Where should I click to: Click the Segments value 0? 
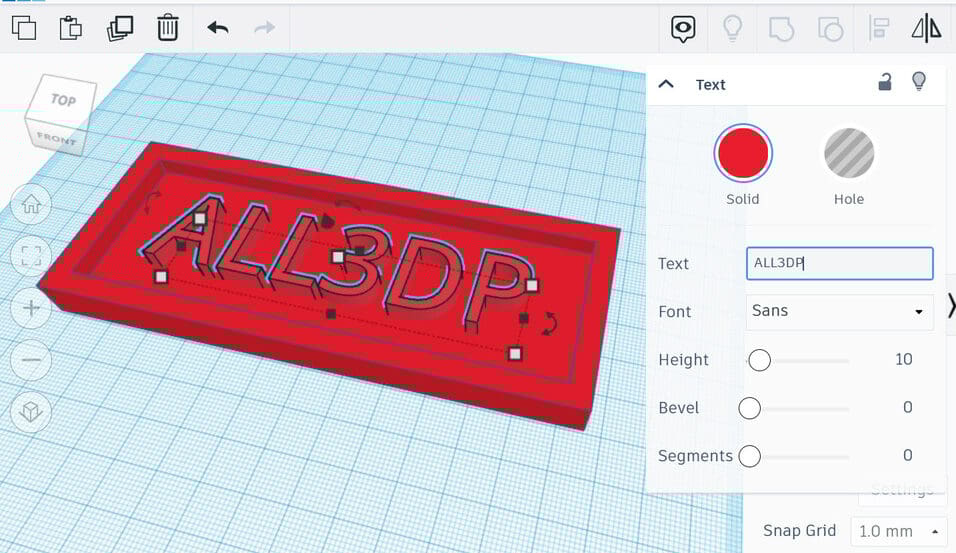tap(907, 455)
